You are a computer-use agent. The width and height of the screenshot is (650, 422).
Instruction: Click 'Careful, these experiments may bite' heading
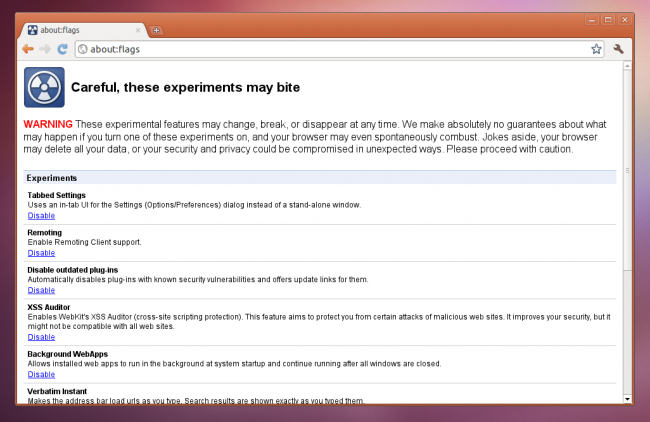(x=185, y=87)
